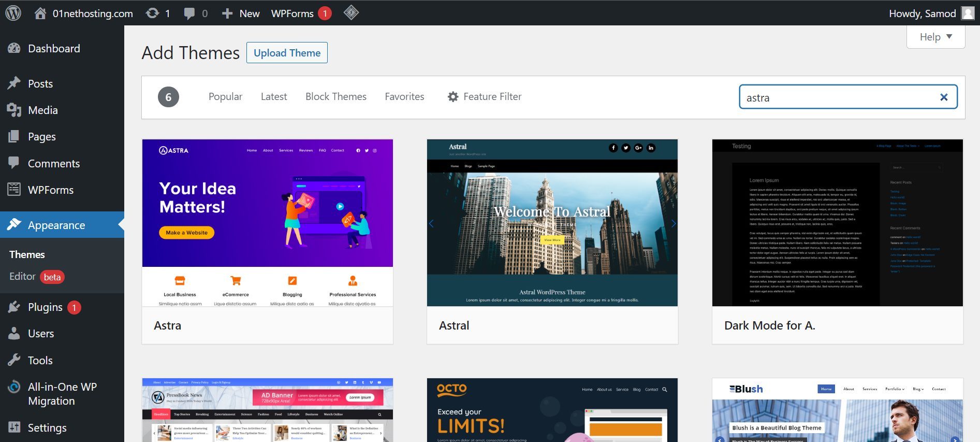Open the Octo theme thumbnail
This screenshot has height=442, width=980.
click(x=552, y=410)
